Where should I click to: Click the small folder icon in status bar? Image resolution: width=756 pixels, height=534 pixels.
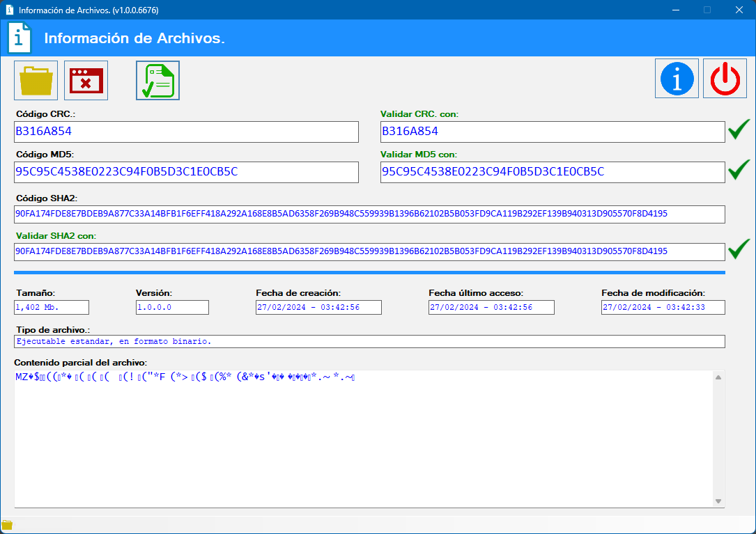[7, 525]
